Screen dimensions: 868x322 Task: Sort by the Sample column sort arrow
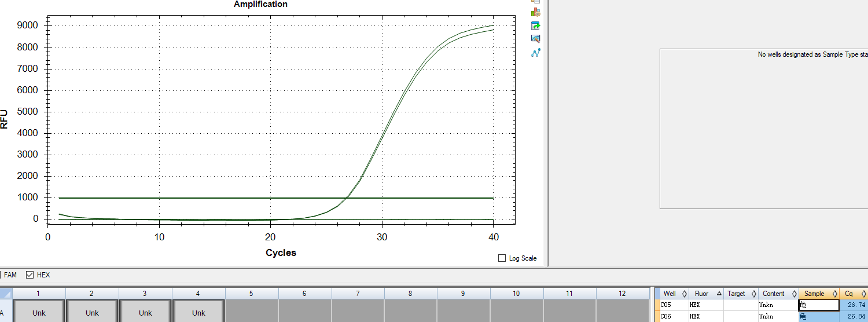coord(834,294)
